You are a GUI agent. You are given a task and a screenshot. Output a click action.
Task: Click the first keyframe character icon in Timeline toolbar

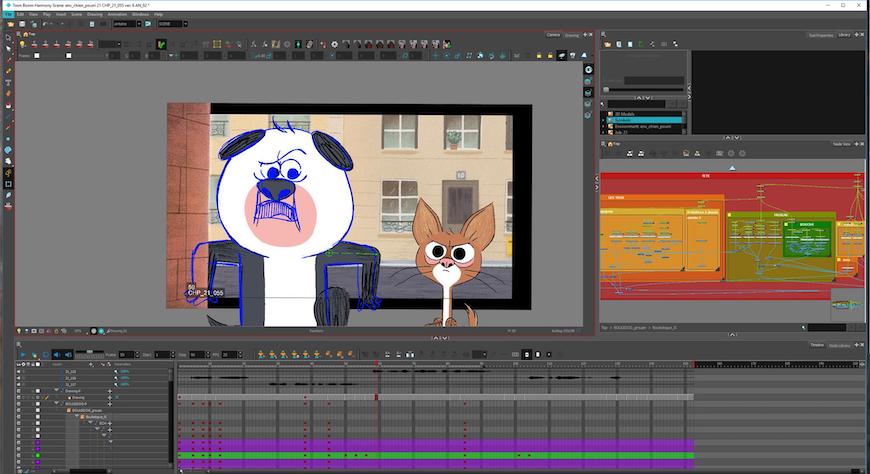(x=261, y=354)
